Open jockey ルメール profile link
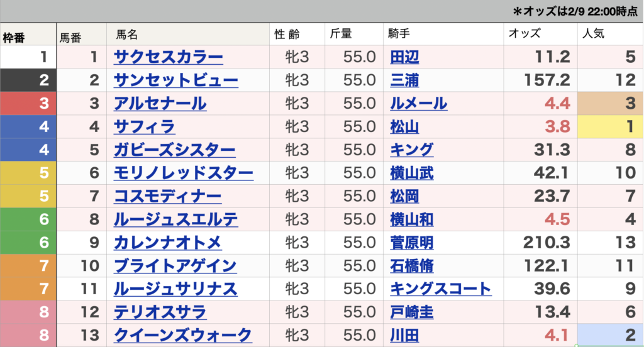This screenshot has width=644, height=347. pyautogui.click(x=418, y=104)
